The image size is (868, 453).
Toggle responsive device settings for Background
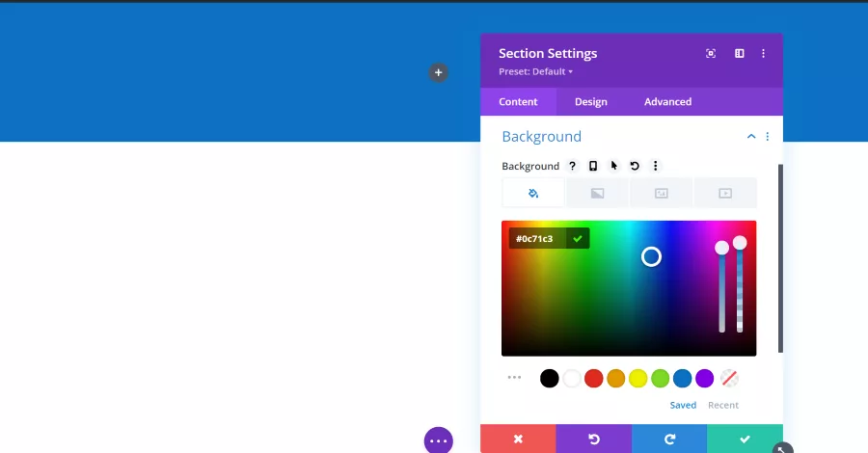[x=593, y=166]
